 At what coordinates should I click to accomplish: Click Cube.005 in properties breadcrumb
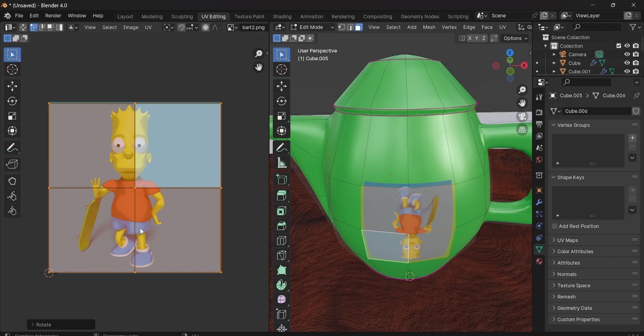click(x=571, y=95)
